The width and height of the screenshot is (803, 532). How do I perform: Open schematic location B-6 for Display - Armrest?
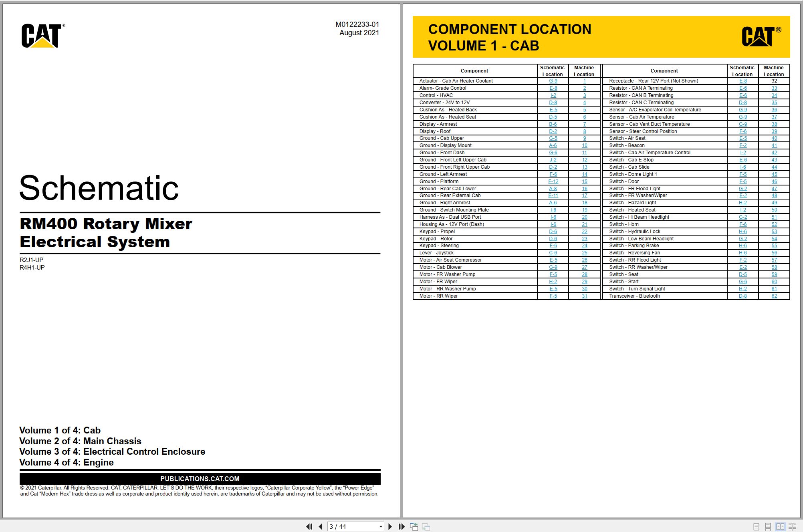point(553,124)
